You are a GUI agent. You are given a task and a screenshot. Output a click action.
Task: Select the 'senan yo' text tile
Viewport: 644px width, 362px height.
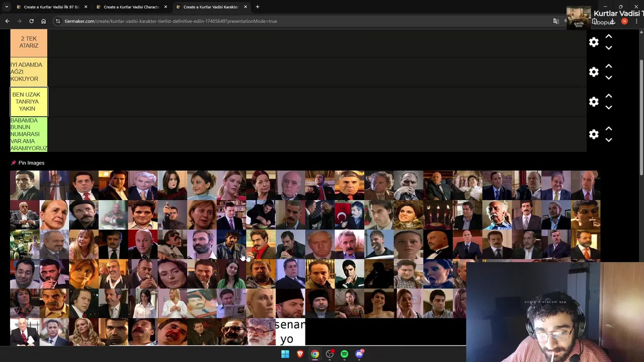click(290, 332)
